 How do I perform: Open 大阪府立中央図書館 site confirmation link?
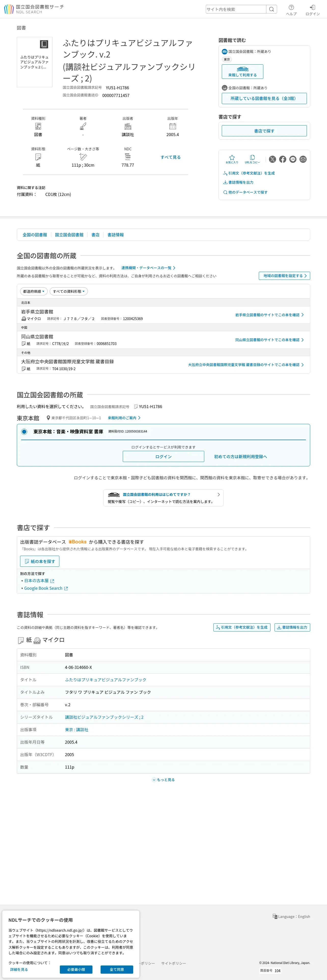coord(246,365)
